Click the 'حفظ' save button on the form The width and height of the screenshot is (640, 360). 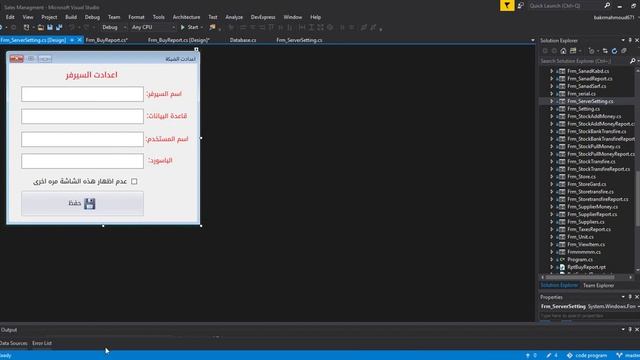[82, 203]
